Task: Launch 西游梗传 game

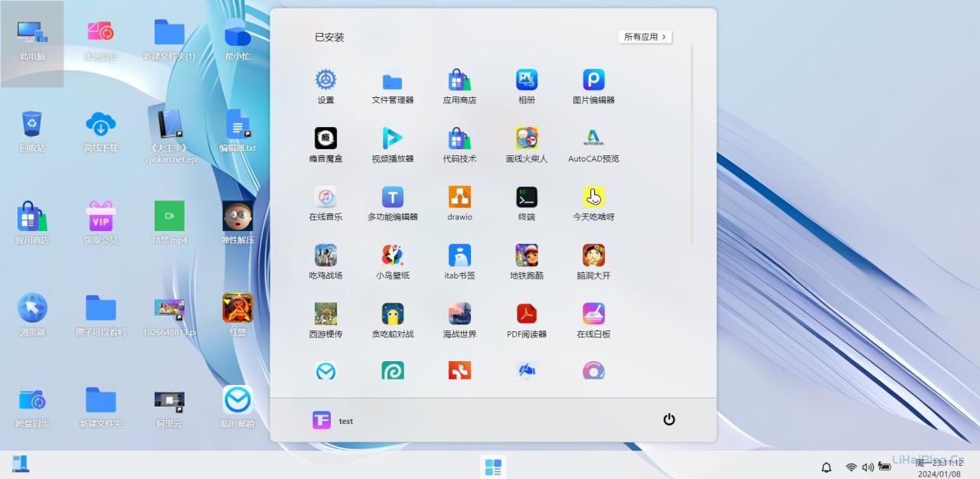Action: [x=325, y=321]
